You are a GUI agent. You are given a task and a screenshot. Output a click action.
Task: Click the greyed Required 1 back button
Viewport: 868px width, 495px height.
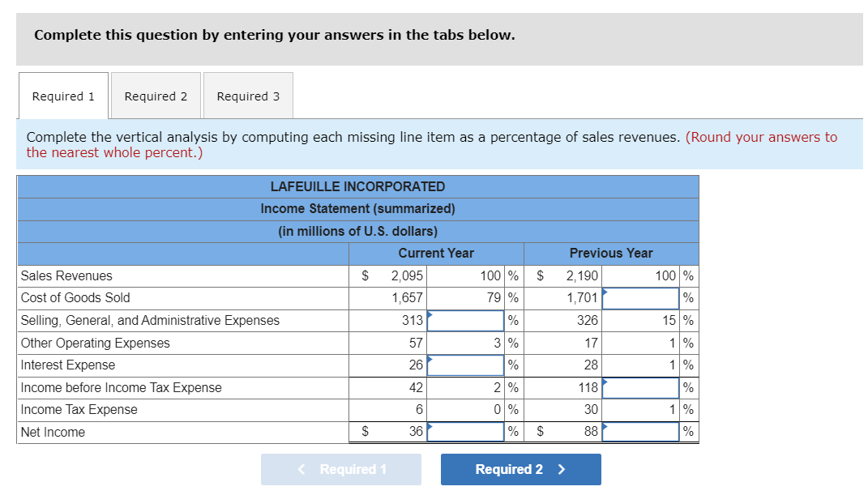(341, 470)
